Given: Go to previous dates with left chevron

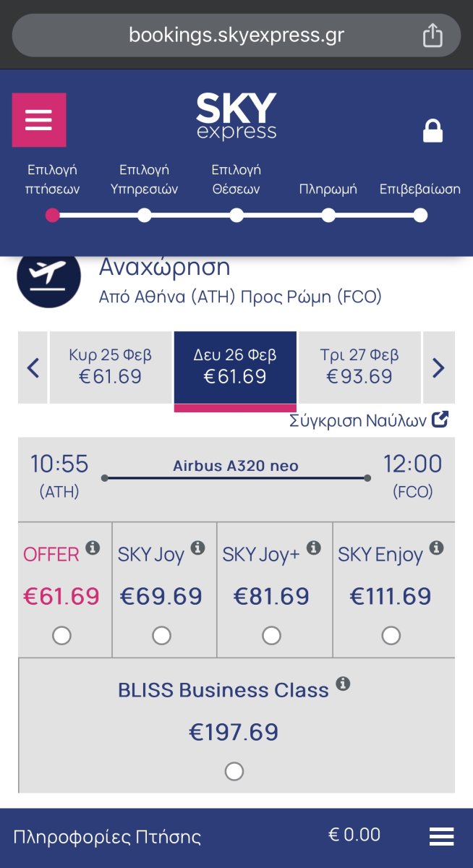Looking at the screenshot, I should pyautogui.click(x=33, y=367).
